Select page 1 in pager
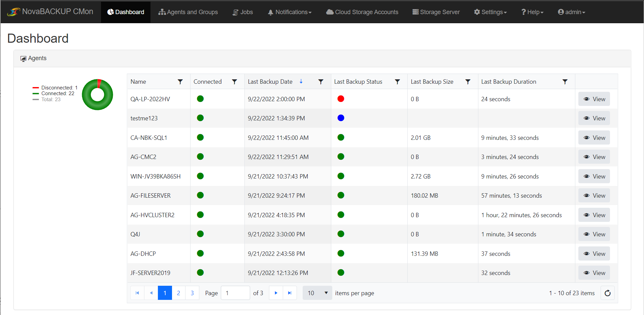644x315 pixels. 165,293
